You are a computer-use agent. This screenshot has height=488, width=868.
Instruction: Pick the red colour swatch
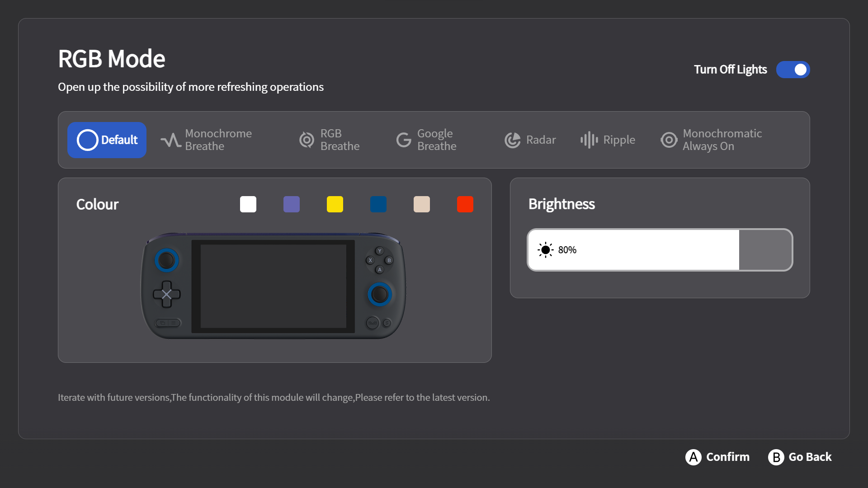pos(465,204)
